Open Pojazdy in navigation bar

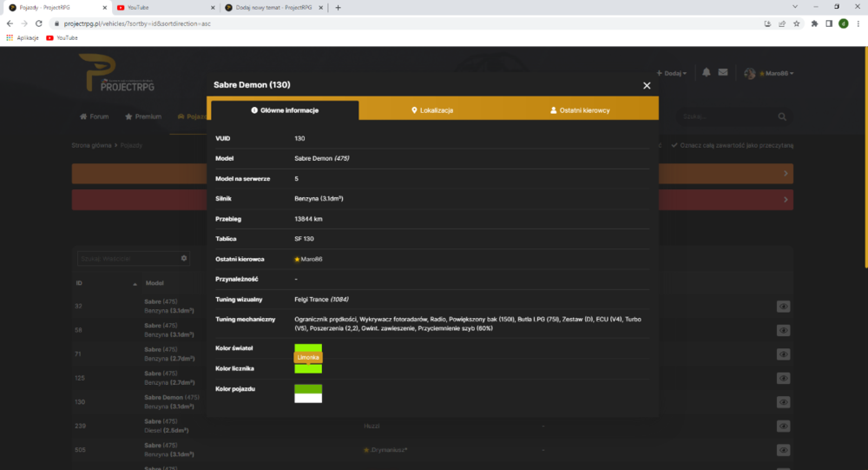click(x=192, y=116)
